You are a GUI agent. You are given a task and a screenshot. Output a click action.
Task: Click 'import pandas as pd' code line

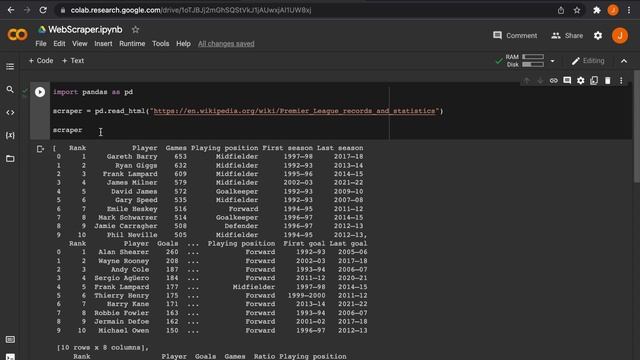93,92
